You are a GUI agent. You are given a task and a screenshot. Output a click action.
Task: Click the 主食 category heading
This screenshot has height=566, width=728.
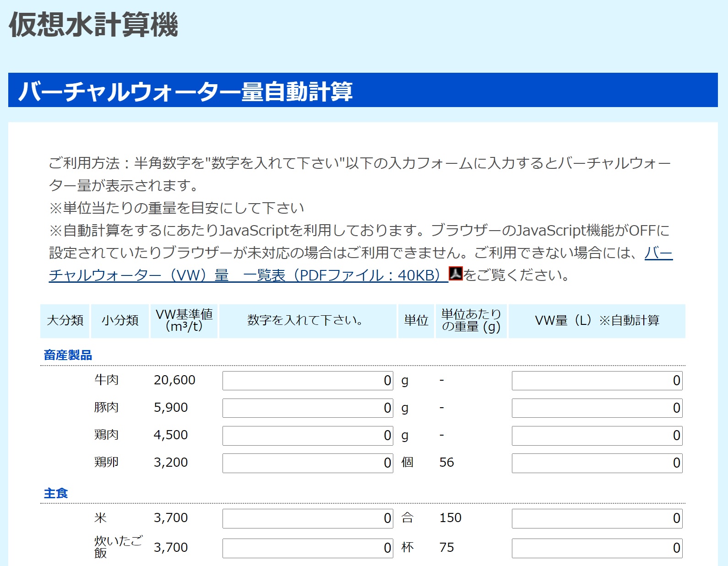56,493
